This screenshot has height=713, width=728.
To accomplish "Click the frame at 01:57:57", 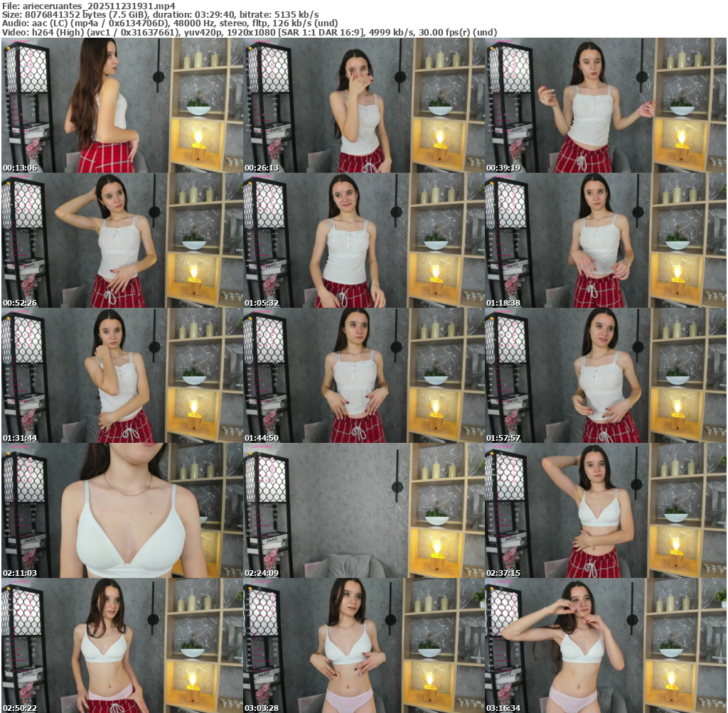I will tap(605, 376).
